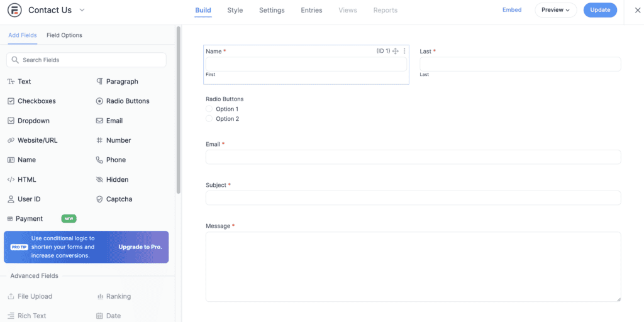Screen dimensions: 644x322
Task: Add a Phone field icon
Action: click(x=99, y=160)
